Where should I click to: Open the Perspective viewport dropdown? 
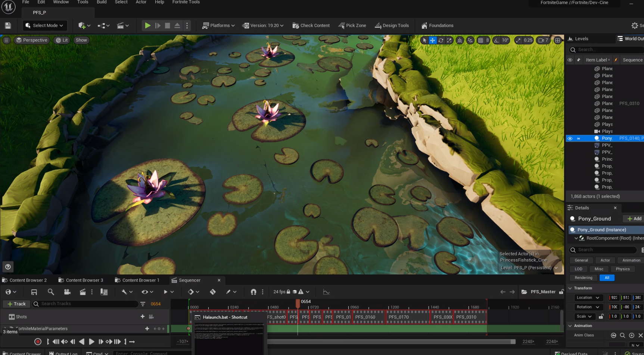click(x=32, y=40)
